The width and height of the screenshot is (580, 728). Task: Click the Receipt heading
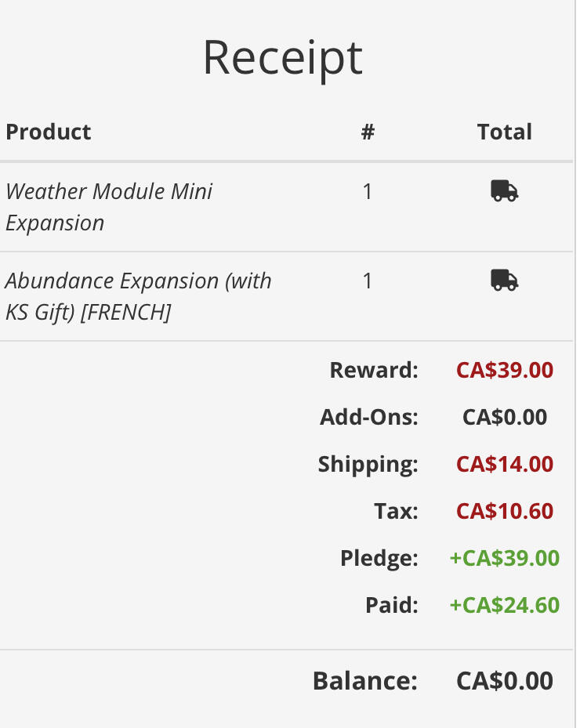tap(283, 59)
